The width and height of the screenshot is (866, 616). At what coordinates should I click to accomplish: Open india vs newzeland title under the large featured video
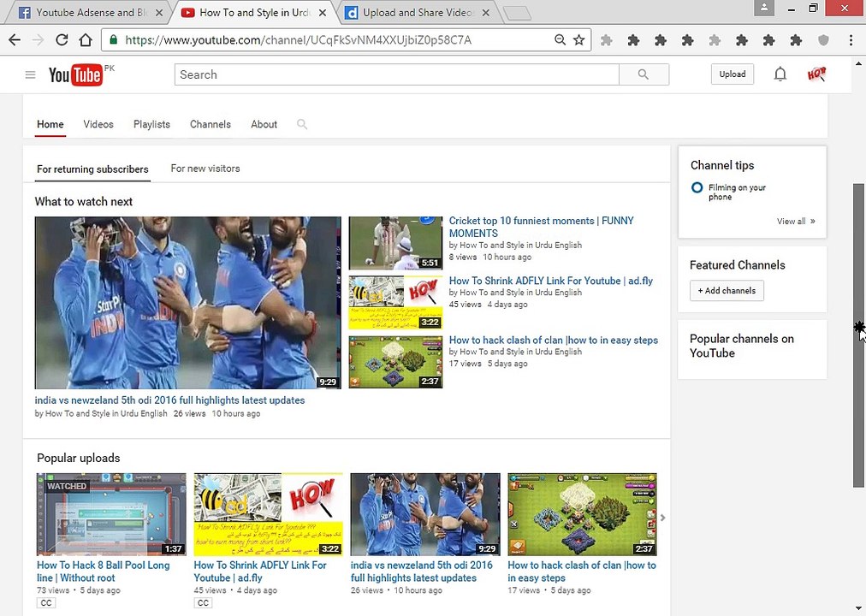[169, 400]
